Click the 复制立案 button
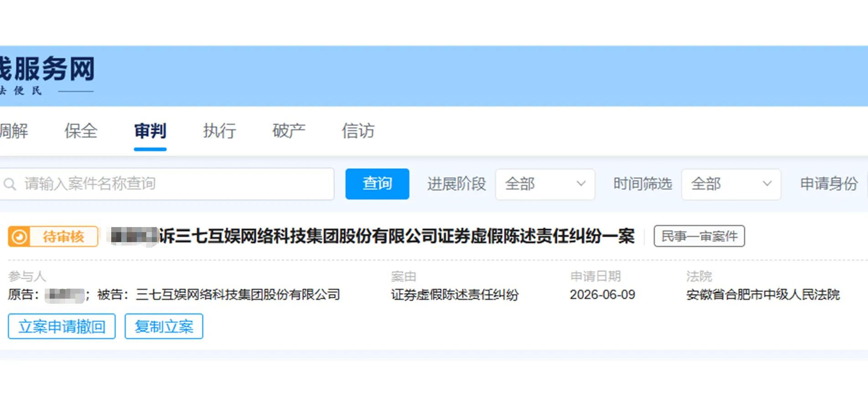This screenshot has width=868, height=399. click(164, 326)
